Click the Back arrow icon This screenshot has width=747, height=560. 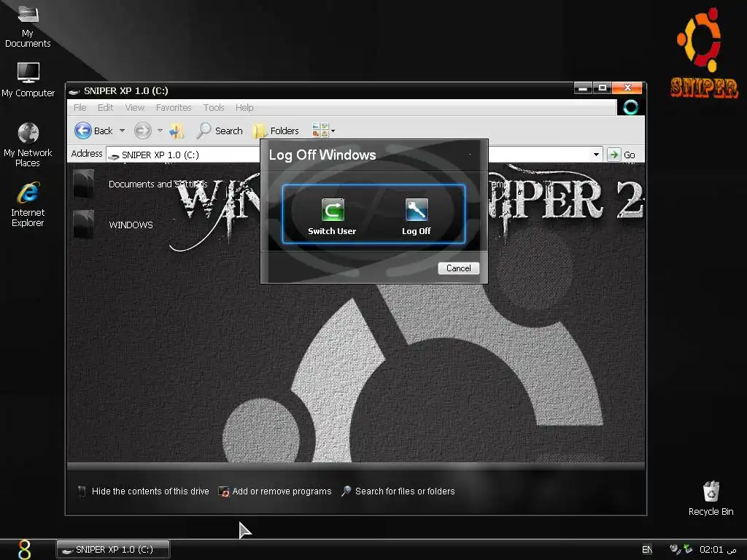point(83,131)
